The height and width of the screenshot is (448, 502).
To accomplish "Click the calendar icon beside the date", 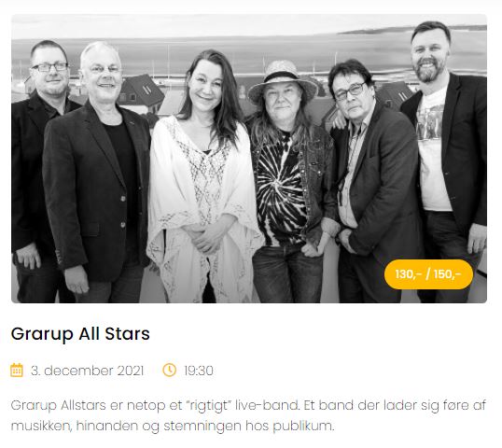I will pyautogui.click(x=17, y=371).
